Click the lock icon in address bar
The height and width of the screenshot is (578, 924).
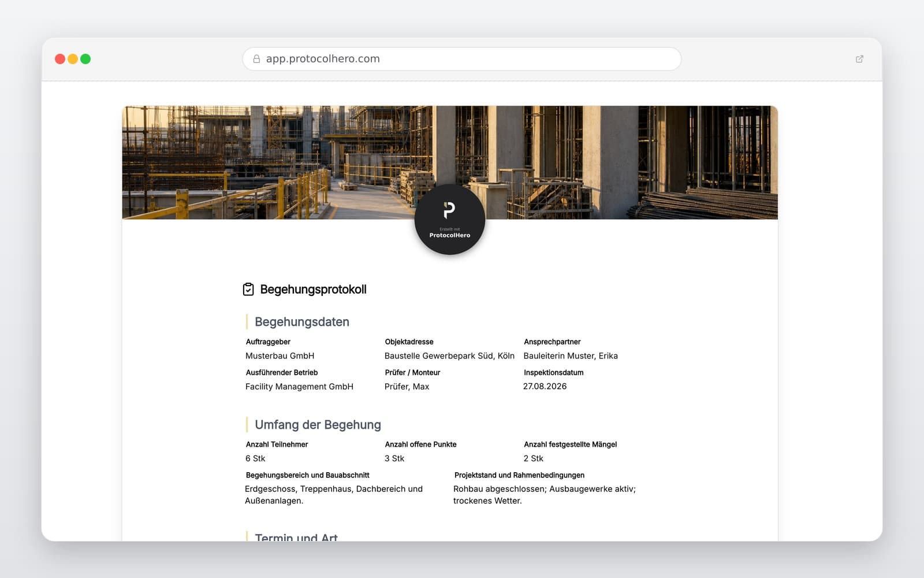[256, 59]
